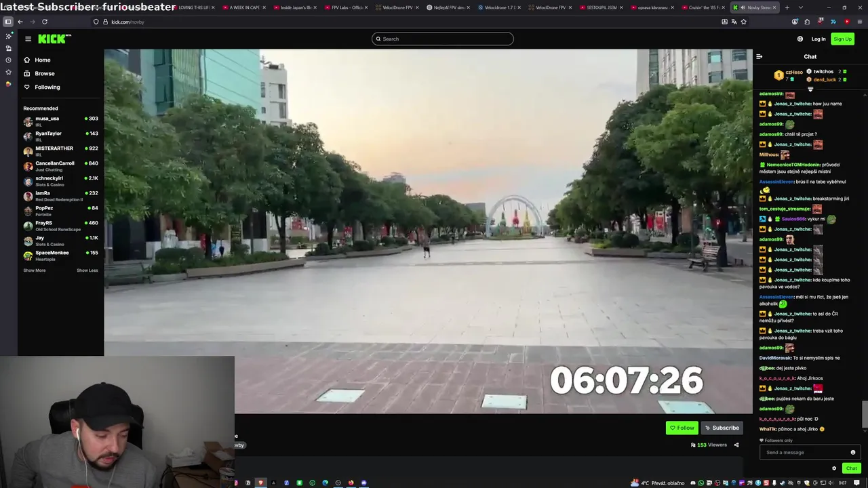Open the emoji picker in chat box
Image resolution: width=868 pixels, height=488 pixels.
click(853, 452)
